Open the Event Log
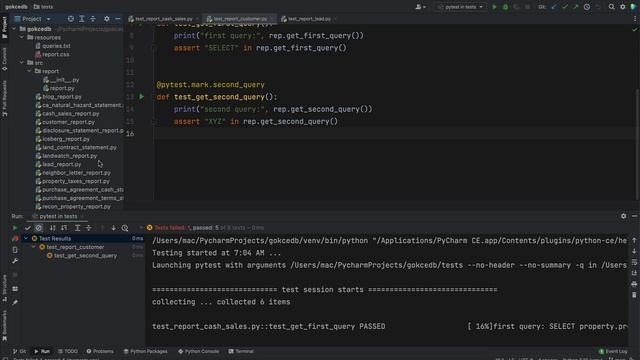The image size is (640, 360). click(613, 351)
